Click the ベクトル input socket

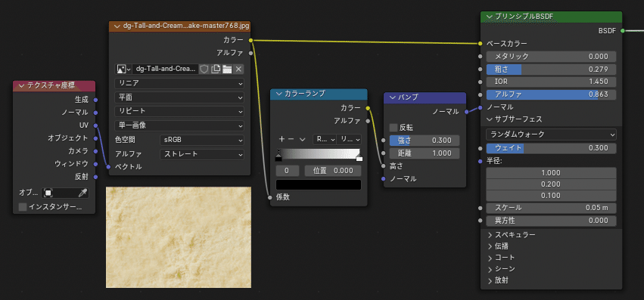point(108,166)
